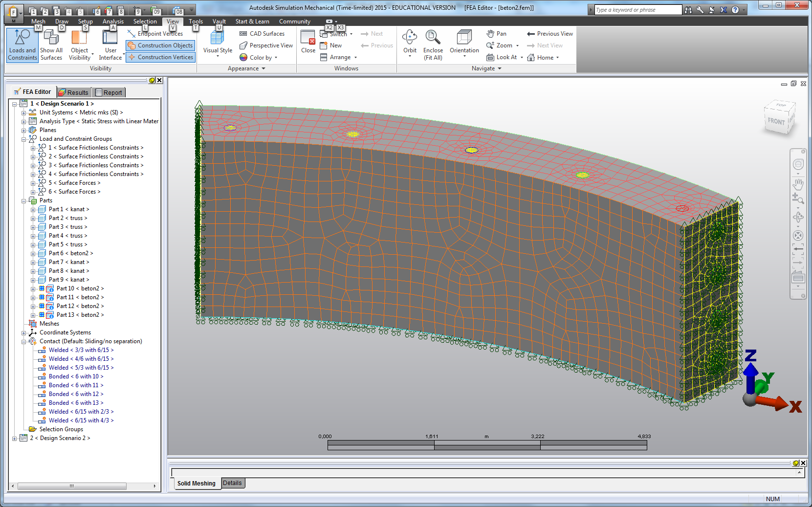Expand the Part 6 beton2 tree node
The image size is (812, 507).
[33, 254]
